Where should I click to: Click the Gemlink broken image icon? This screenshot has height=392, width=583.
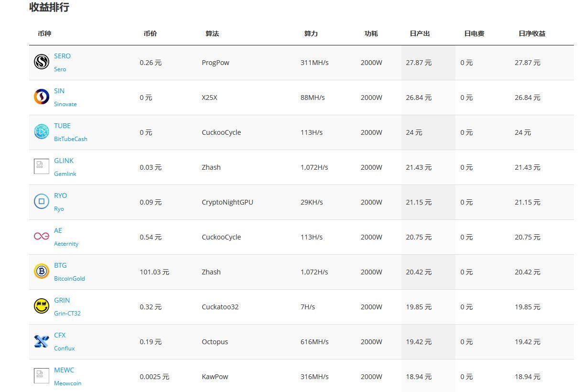[x=42, y=167]
